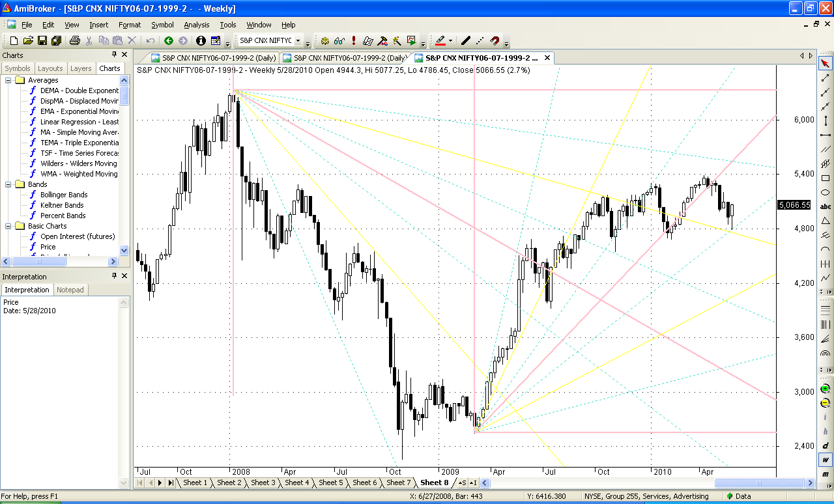Image resolution: width=834 pixels, height=504 pixels.
Task: Open the Symbol menu
Action: [162, 25]
